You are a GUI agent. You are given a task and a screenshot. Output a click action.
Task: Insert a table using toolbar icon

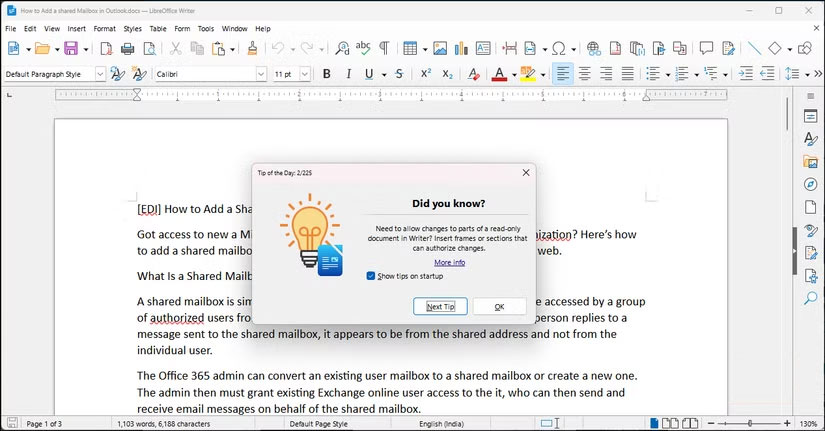coord(410,48)
